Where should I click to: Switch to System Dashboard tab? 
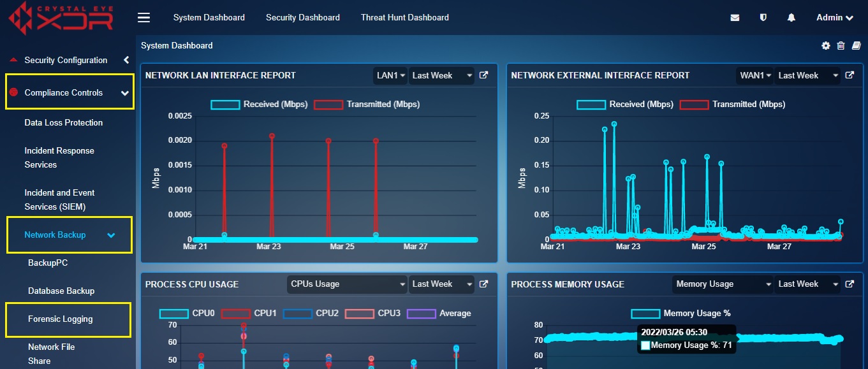click(x=209, y=18)
